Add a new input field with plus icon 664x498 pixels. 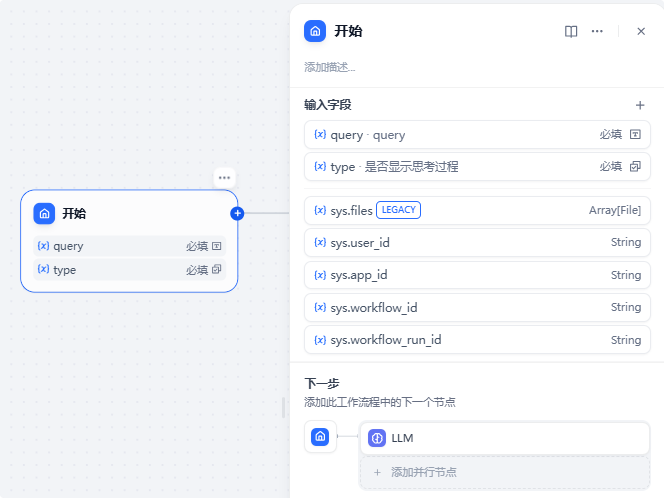pos(640,105)
